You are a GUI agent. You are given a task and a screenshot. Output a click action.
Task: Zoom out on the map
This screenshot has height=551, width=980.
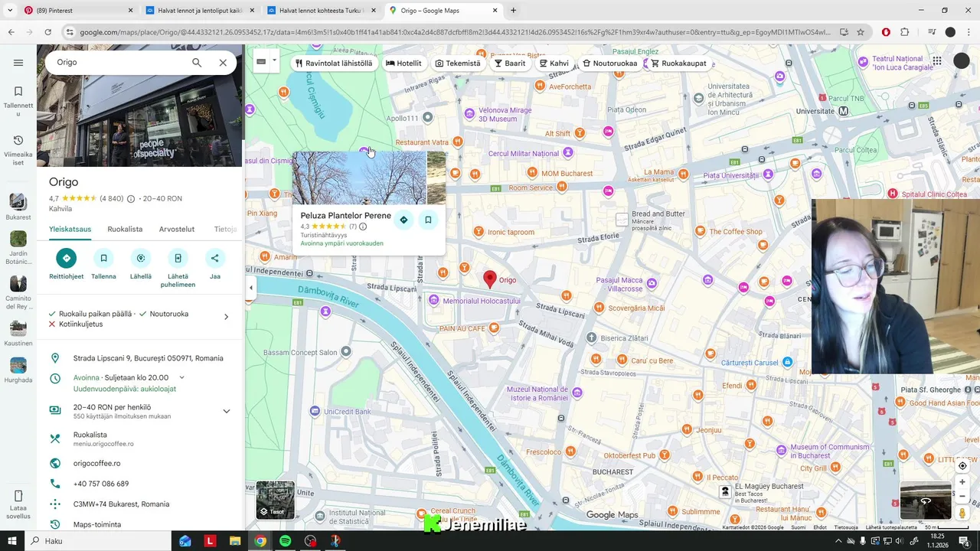click(x=962, y=496)
